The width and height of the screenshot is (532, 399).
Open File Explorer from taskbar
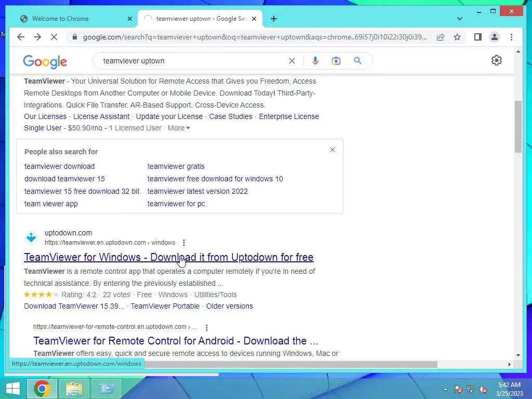pos(74,389)
